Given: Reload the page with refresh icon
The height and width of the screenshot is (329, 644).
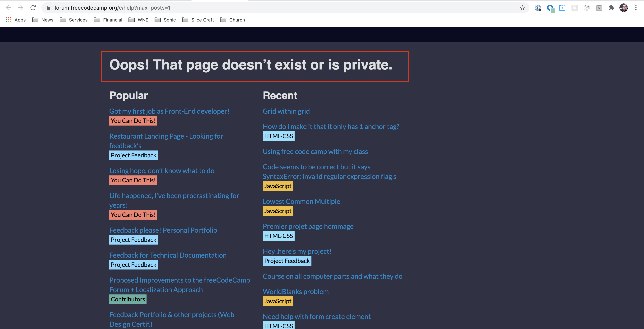Looking at the screenshot, I should point(33,8).
